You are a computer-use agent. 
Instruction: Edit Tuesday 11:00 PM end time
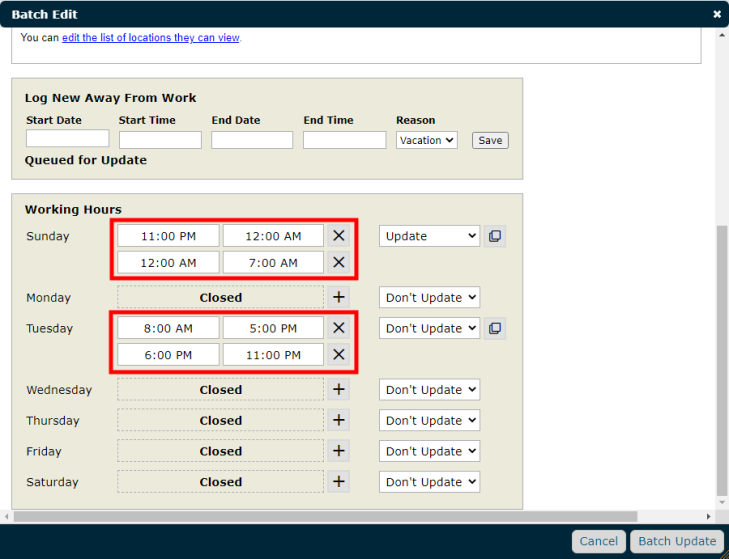pos(273,354)
